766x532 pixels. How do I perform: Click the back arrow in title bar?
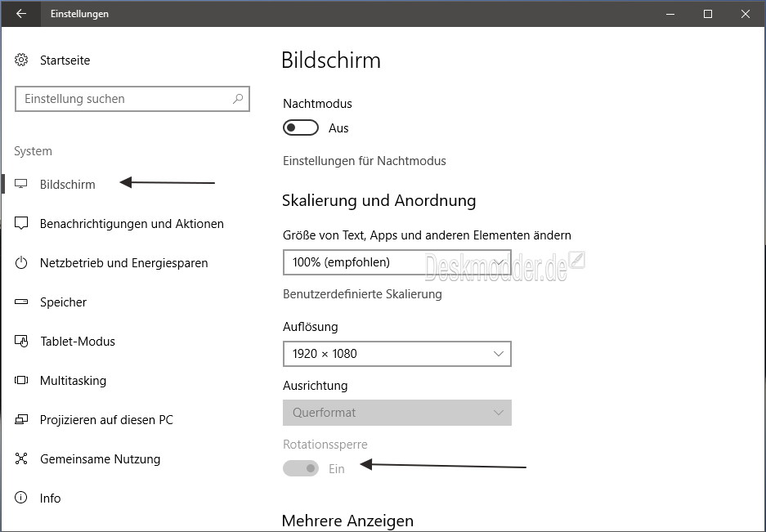point(21,14)
